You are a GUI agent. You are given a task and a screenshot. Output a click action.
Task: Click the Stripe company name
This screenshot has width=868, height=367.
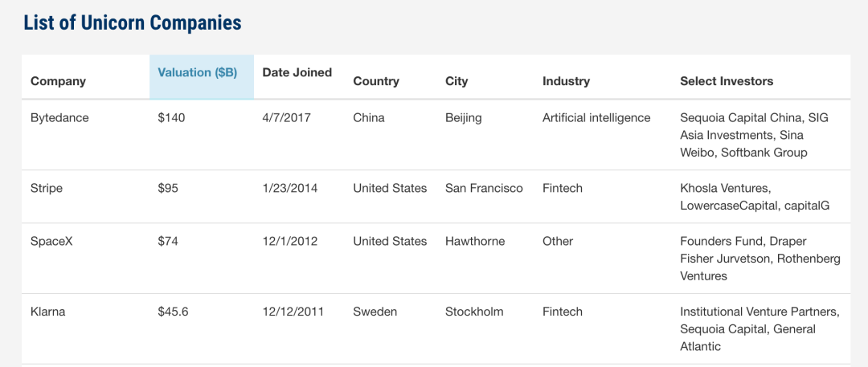(47, 189)
